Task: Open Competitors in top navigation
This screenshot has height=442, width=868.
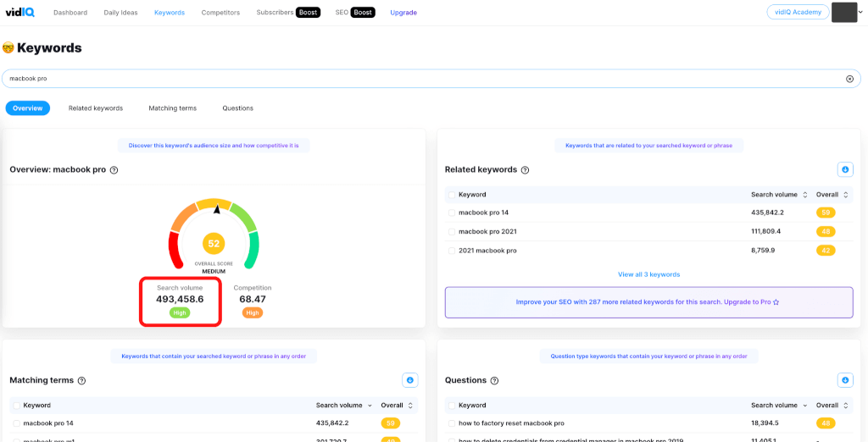Action: (220, 13)
